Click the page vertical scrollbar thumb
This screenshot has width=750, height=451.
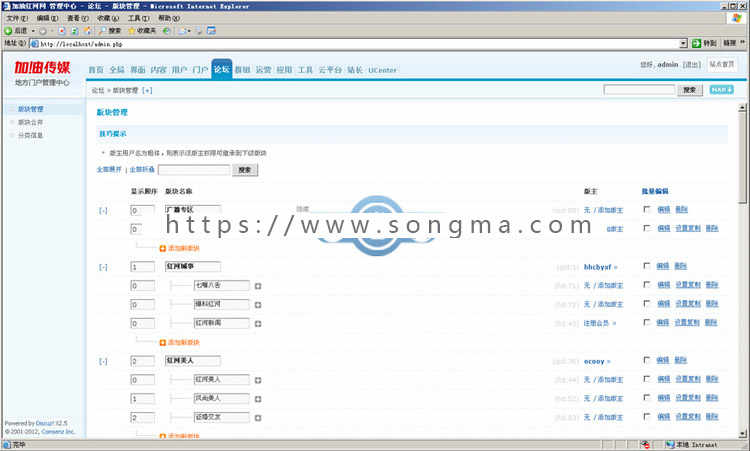click(x=742, y=158)
